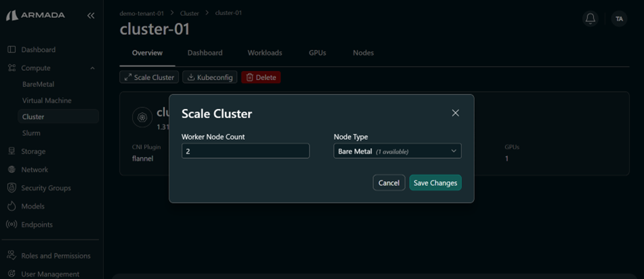The height and width of the screenshot is (279, 644).
Task: Open Slurm in the sidebar
Action: point(31,134)
